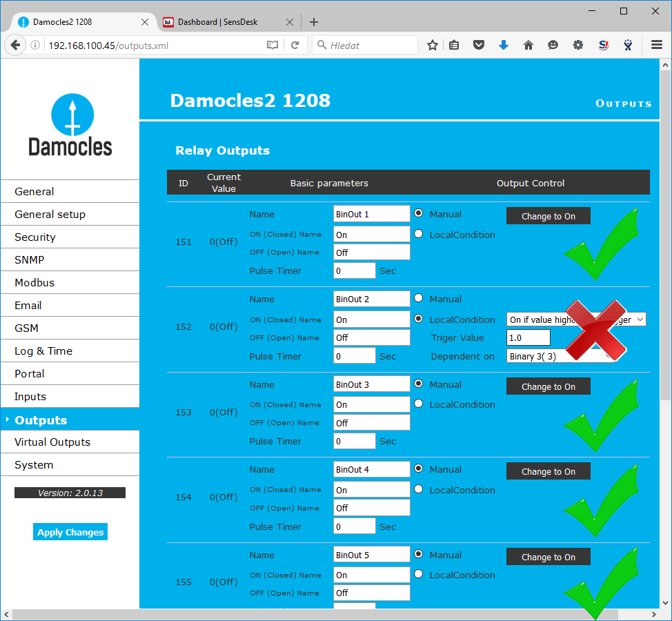This screenshot has height=621, width=672.
Task: Click the Pulse Timer field for output 151
Action: coord(355,270)
